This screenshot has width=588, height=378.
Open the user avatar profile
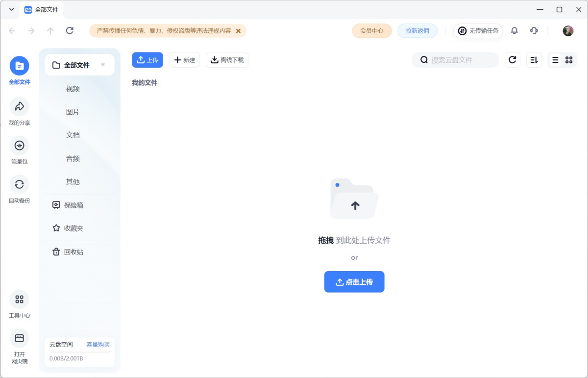tap(568, 31)
